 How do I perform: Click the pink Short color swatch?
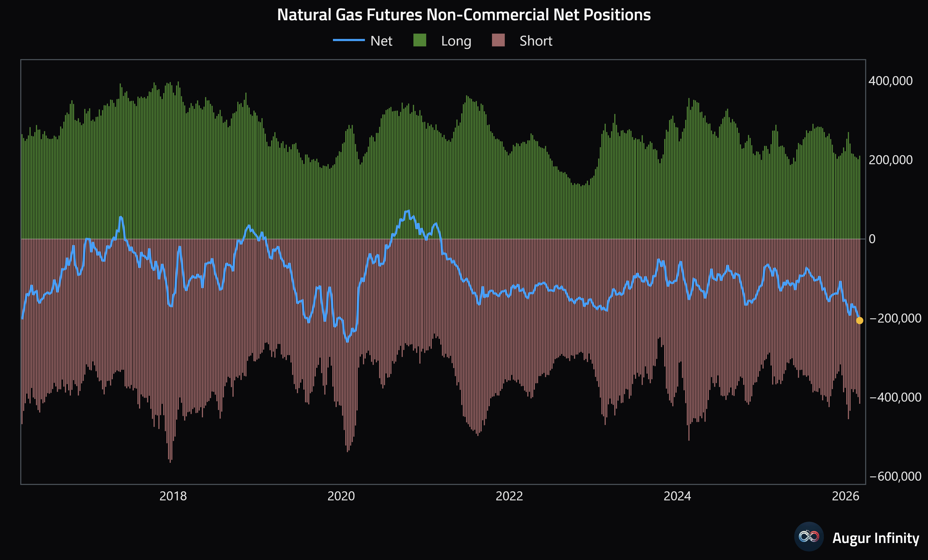point(498,40)
